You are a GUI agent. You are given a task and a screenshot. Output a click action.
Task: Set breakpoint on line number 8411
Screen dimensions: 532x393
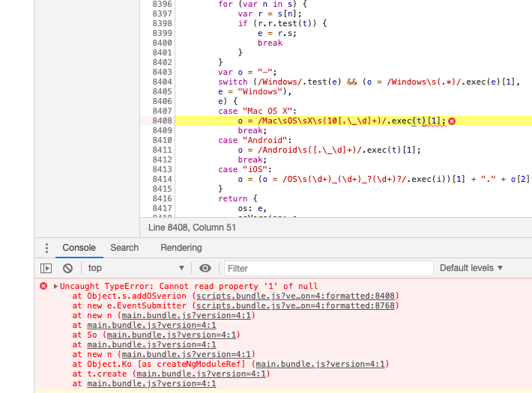pos(162,150)
